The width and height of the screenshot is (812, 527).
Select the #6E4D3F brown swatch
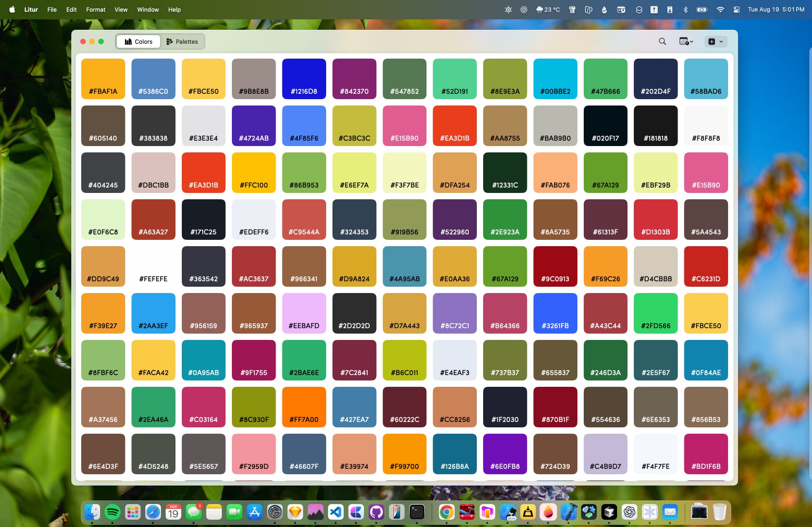pyautogui.click(x=103, y=454)
